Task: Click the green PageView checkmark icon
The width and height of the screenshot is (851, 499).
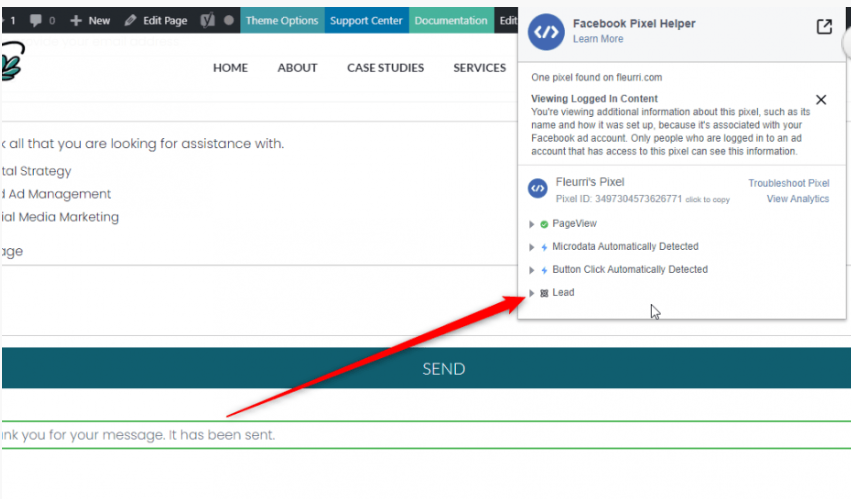Action: [544, 224]
